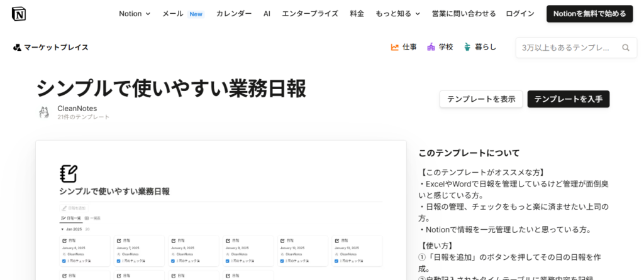644x280 pixels.
Task: Click the date text January 6, 2025
Action: pyautogui.click(x=74, y=248)
